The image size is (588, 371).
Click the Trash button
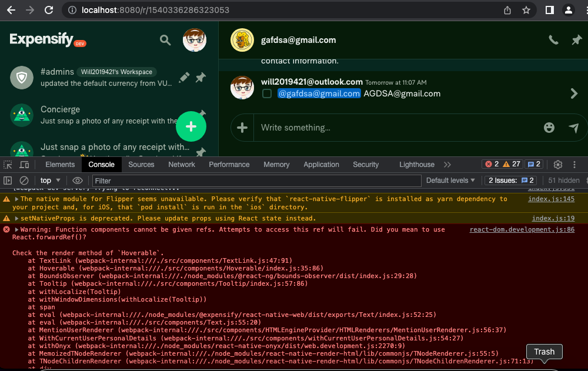pos(544,352)
